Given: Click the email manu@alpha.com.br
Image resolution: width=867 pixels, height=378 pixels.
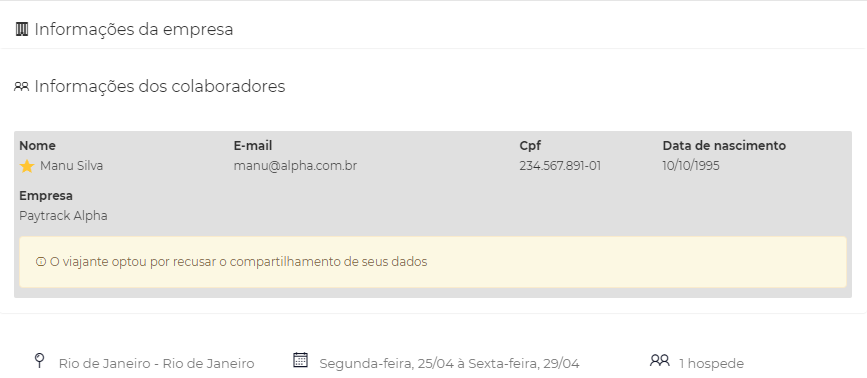Looking at the screenshot, I should tap(295, 166).
